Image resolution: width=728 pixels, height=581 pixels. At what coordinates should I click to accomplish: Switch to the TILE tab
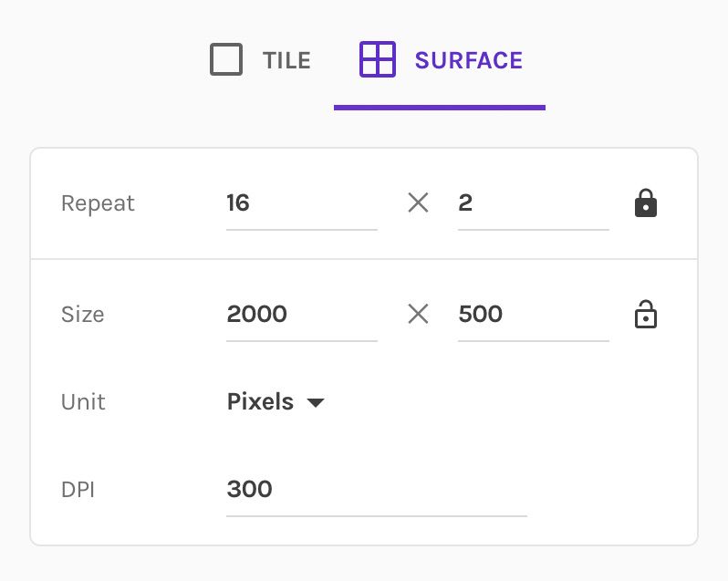tap(260, 60)
